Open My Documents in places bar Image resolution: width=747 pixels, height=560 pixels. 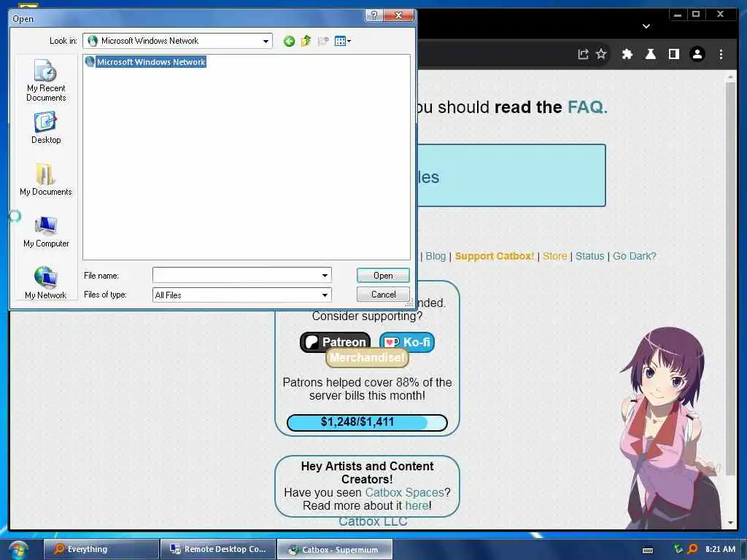(46, 179)
